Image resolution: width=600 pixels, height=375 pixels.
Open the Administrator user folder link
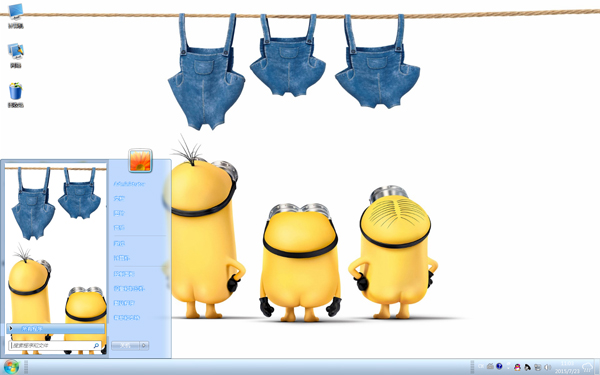point(129,184)
